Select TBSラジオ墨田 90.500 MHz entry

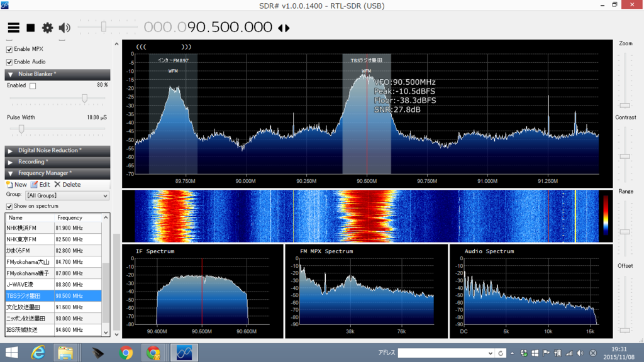click(53, 296)
